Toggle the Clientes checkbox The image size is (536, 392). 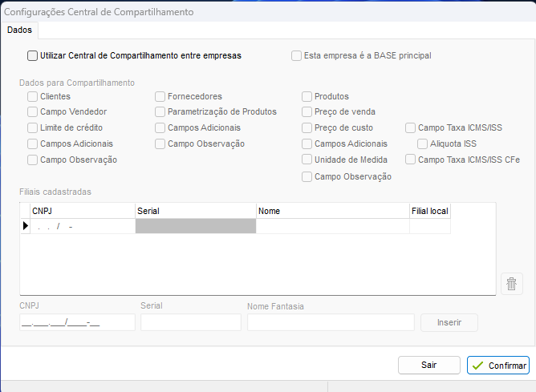pyautogui.click(x=33, y=96)
